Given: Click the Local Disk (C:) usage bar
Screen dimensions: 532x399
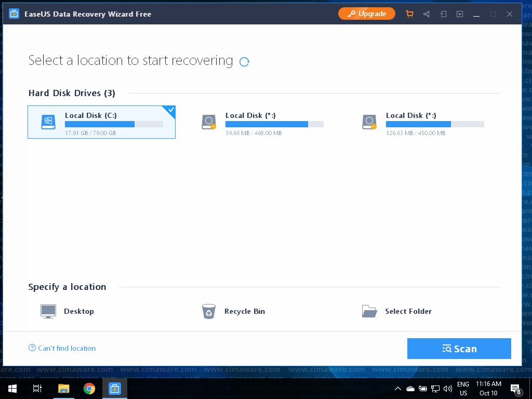Looking at the screenshot, I should pyautogui.click(x=114, y=124).
